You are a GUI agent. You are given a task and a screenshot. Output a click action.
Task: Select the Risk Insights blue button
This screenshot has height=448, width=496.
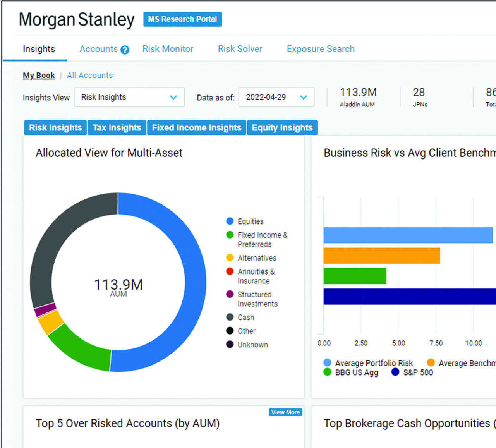coord(55,128)
